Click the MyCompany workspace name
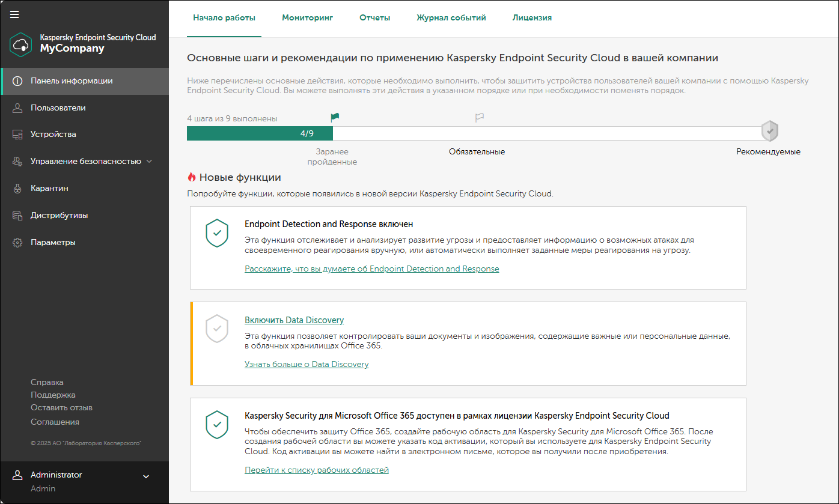This screenshot has height=504, width=839. tap(72, 49)
